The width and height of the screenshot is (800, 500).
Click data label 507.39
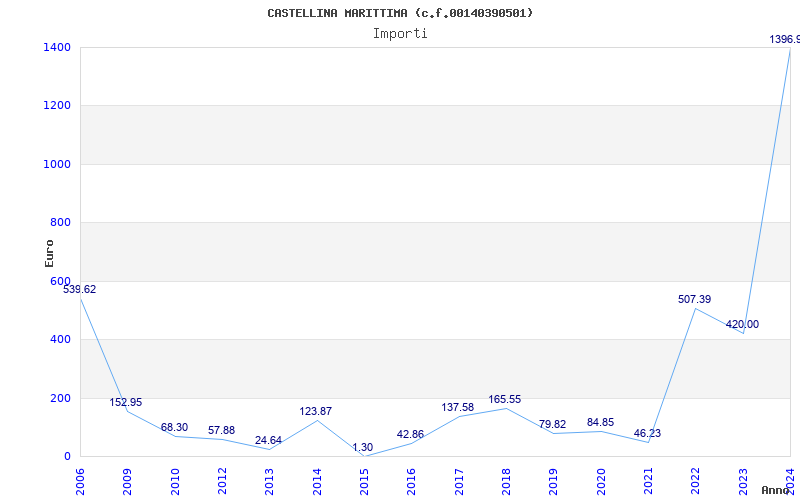[x=694, y=299]
